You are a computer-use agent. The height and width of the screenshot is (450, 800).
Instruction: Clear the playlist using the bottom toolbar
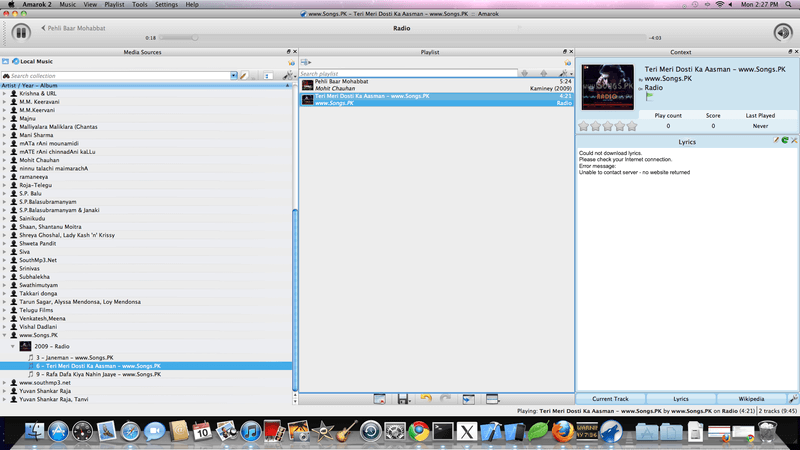click(x=379, y=399)
